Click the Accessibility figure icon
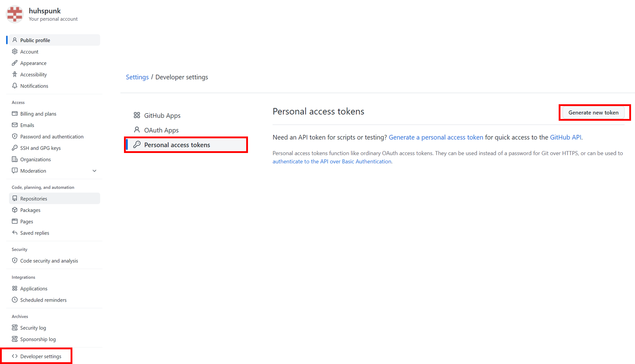The image size is (635, 364). click(15, 75)
